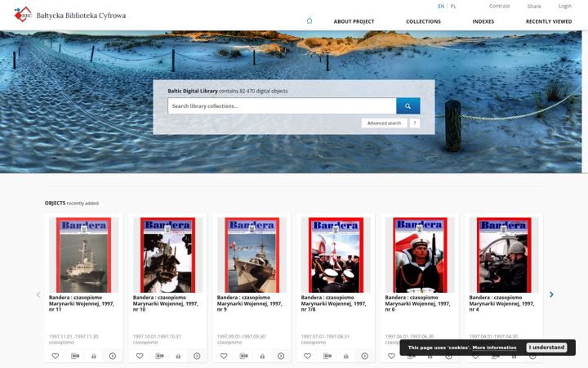This screenshot has height=368, width=588.
Task: Open More information cookie link
Action: pyautogui.click(x=494, y=348)
